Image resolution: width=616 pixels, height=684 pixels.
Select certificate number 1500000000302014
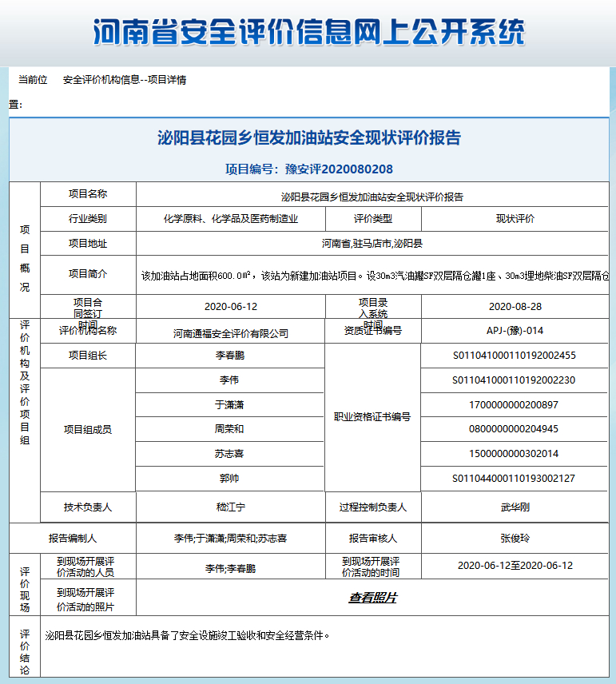pyautogui.click(x=514, y=454)
